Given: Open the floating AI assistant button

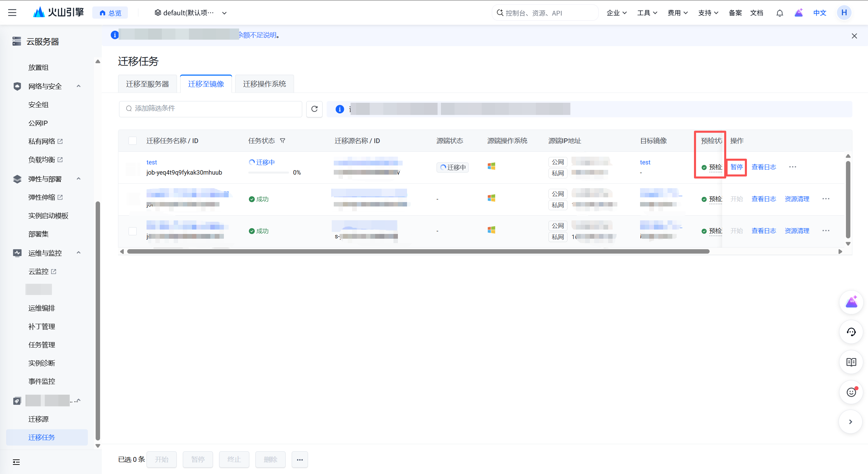Looking at the screenshot, I should pos(851,302).
